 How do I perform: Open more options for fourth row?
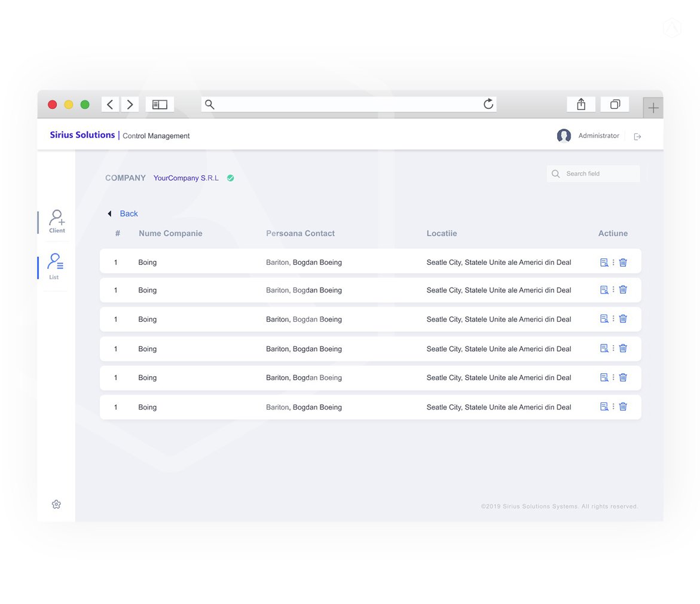[613, 348]
